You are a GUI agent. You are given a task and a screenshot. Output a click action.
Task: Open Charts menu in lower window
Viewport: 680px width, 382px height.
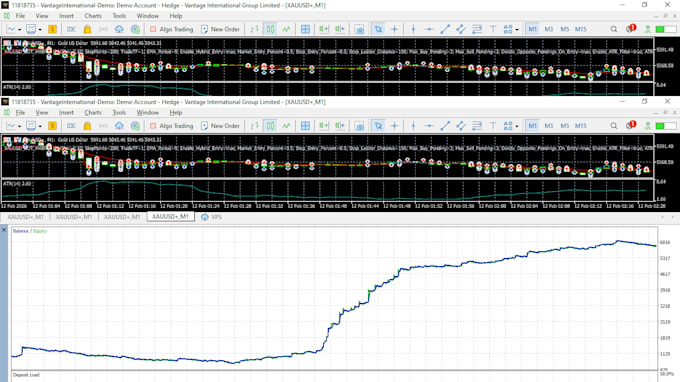click(93, 112)
